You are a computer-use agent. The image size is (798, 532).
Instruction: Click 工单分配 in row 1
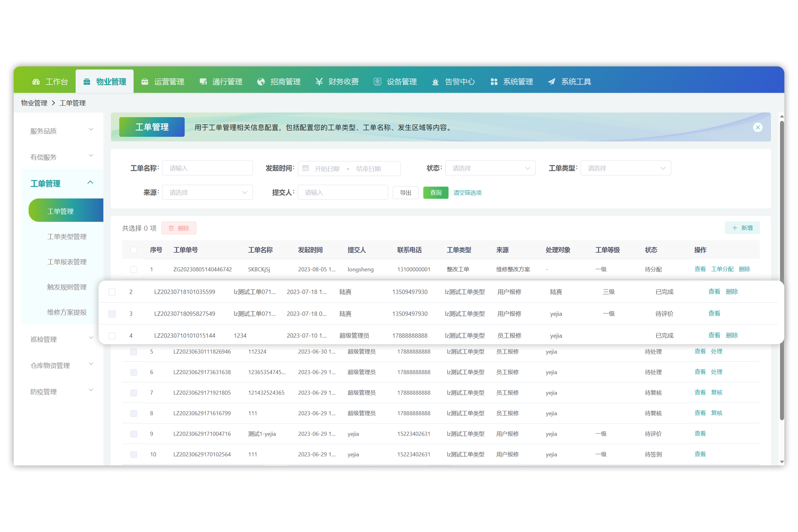point(722,269)
